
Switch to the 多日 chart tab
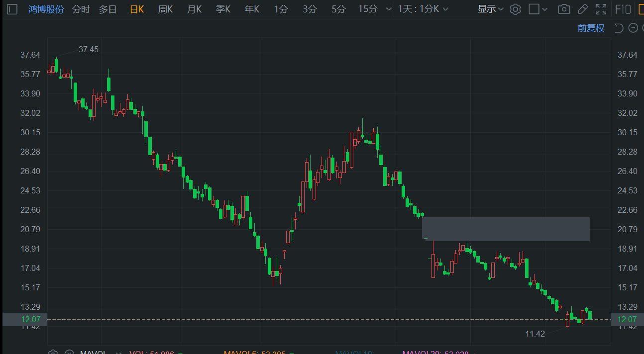point(107,9)
